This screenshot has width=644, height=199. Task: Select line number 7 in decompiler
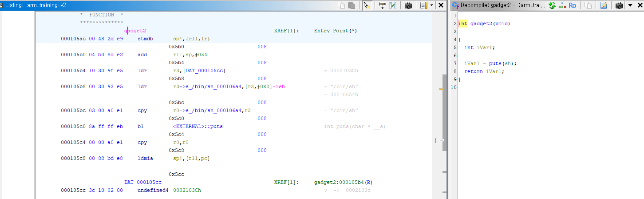click(x=455, y=63)
